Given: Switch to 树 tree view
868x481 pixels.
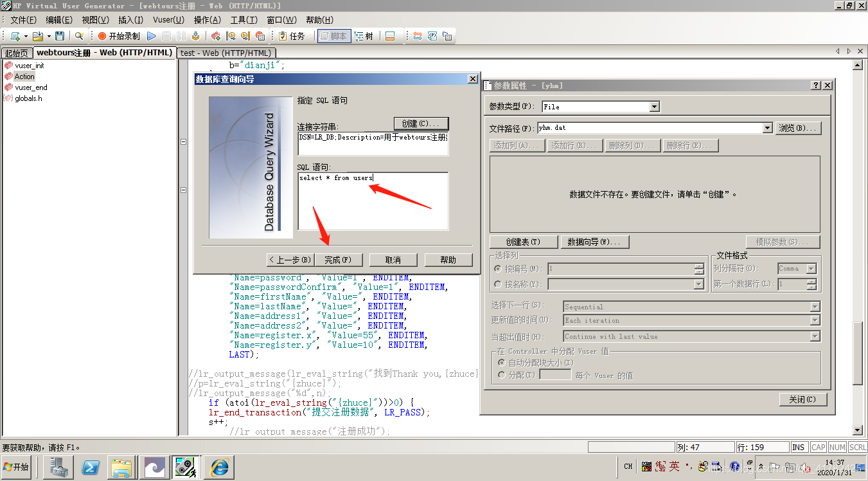Looking at the screenshot, I should tap(364, 36).
